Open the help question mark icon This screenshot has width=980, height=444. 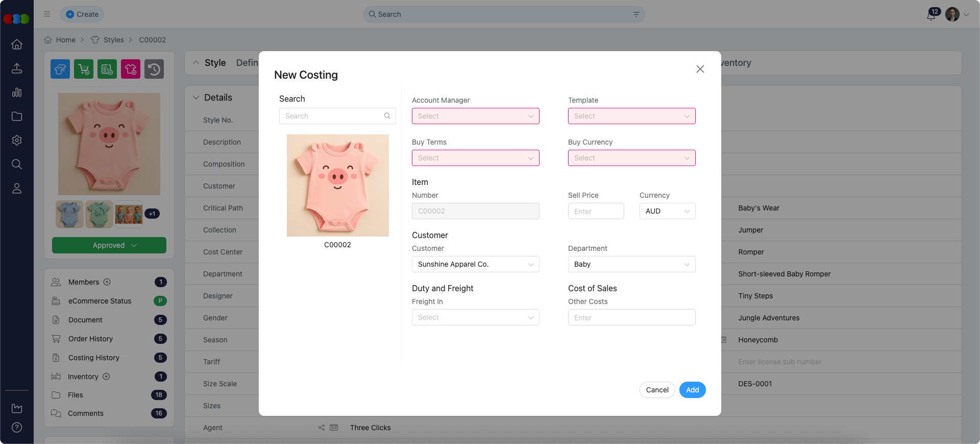click(x=17, y=427)
